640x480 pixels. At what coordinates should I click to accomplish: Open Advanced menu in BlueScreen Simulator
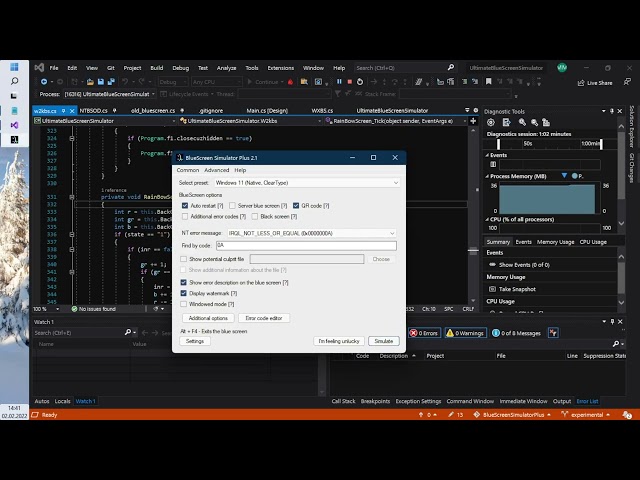[x=216, y=170]
